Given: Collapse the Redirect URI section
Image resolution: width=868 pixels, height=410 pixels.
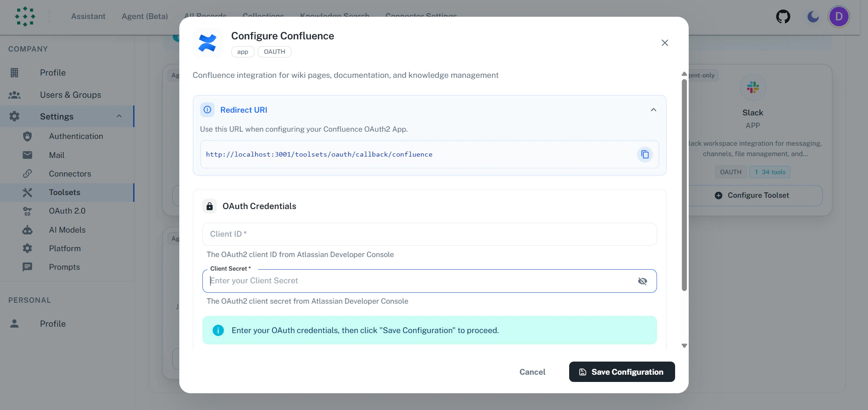Looking at the screenshot, I should pos(653,110).
